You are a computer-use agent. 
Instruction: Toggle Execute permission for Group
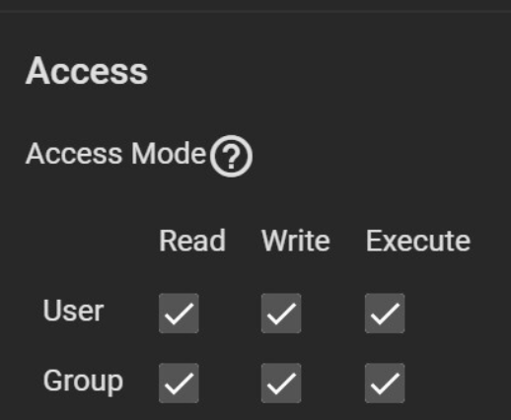385,383
